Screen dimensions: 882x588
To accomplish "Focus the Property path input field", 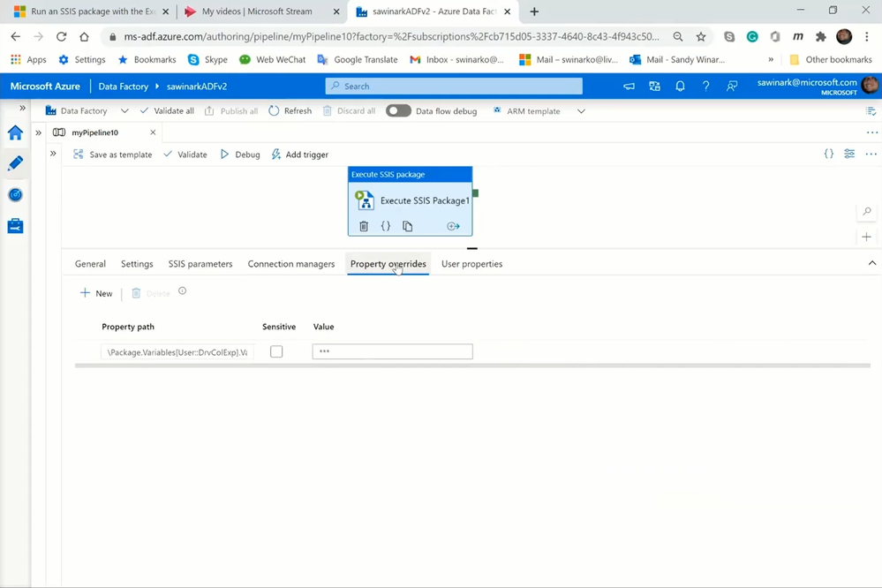I will pos(177,352).
